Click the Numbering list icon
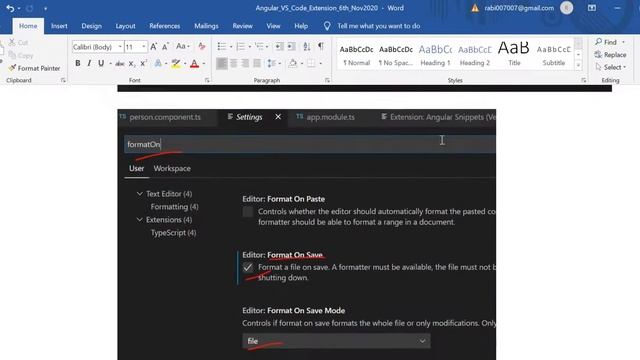 pyautogui.click(x=241, y=47)
